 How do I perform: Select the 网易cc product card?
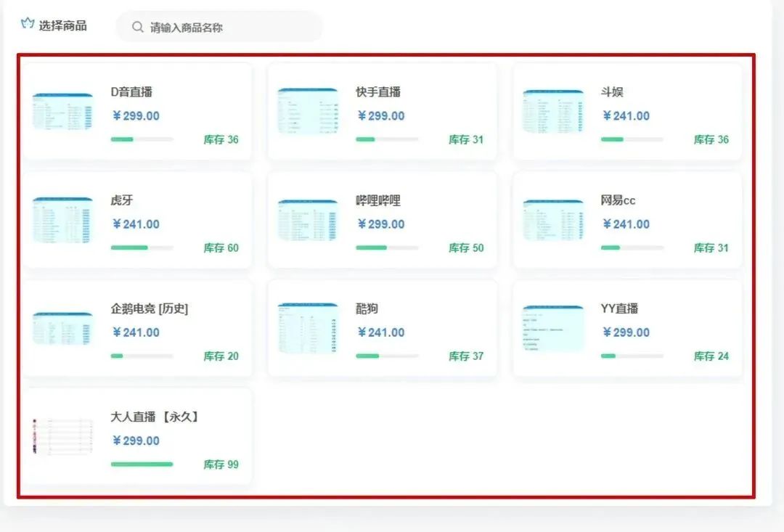pos(627,221)
